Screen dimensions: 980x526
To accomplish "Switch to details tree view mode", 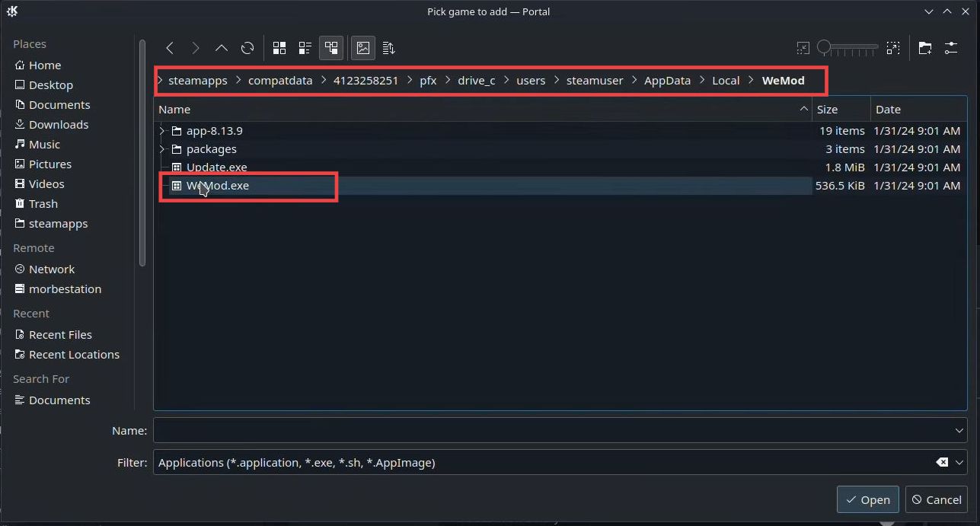I will [x=331, y=48].
